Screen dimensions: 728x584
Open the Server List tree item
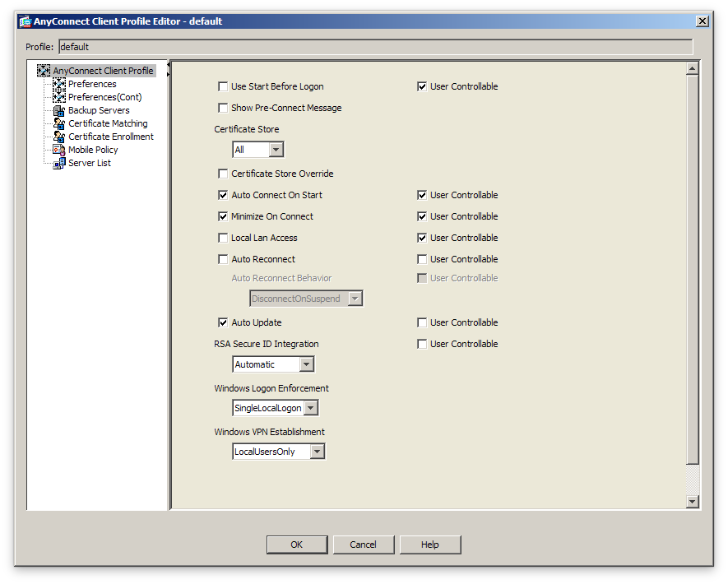point(90,163)
